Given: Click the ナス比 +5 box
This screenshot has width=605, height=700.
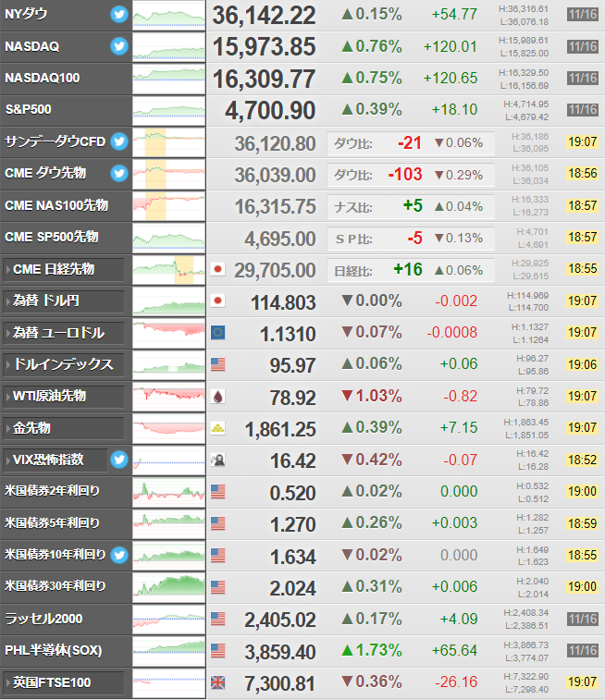Looking at the screenshot, I should click(x=411, y=207).
